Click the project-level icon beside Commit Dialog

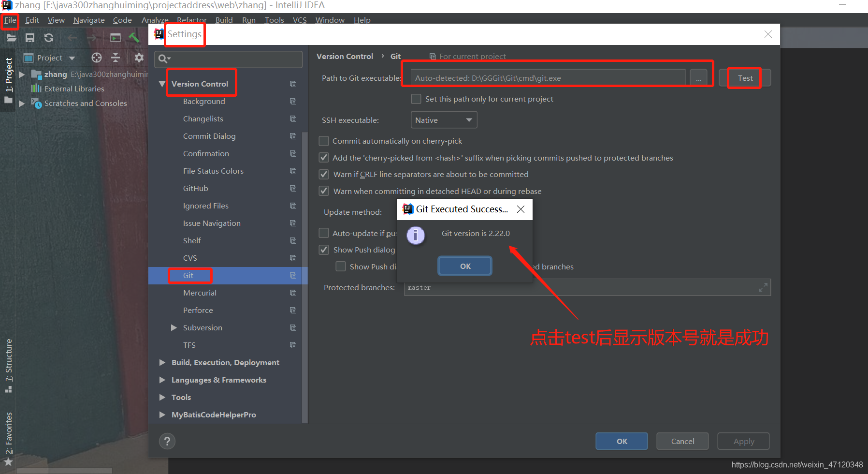coord(293,136)
